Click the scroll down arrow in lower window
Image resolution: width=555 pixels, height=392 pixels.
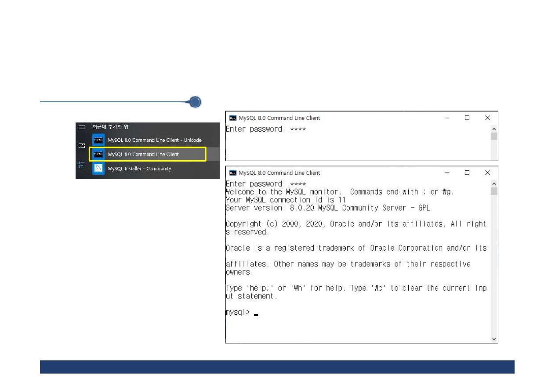point(494,339)
